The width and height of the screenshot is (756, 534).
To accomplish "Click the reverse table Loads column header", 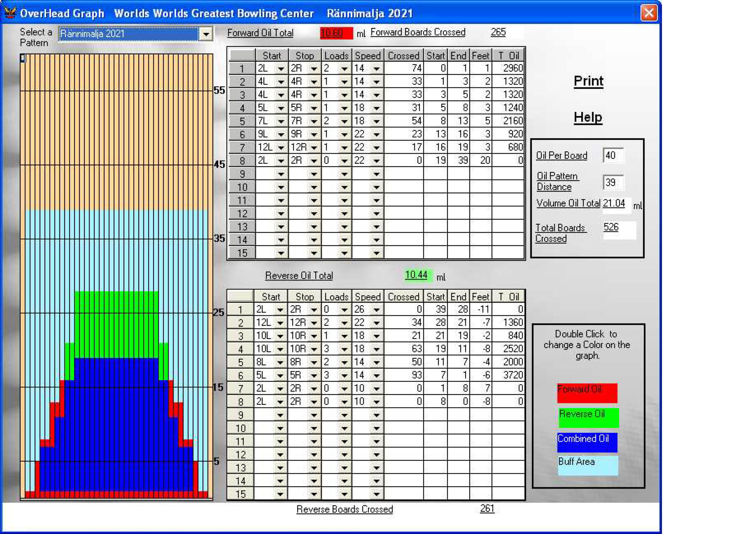I will pos(337,297).
